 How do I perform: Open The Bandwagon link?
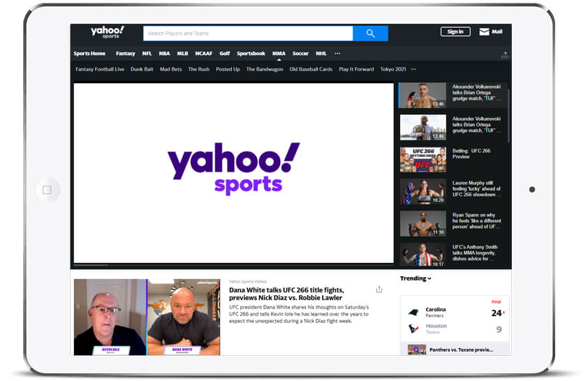[x=265, y=69]
